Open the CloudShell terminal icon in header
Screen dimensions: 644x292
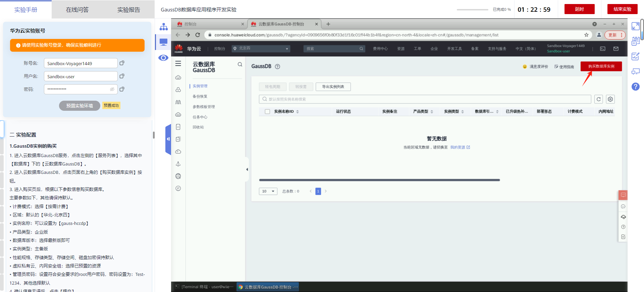603,49
